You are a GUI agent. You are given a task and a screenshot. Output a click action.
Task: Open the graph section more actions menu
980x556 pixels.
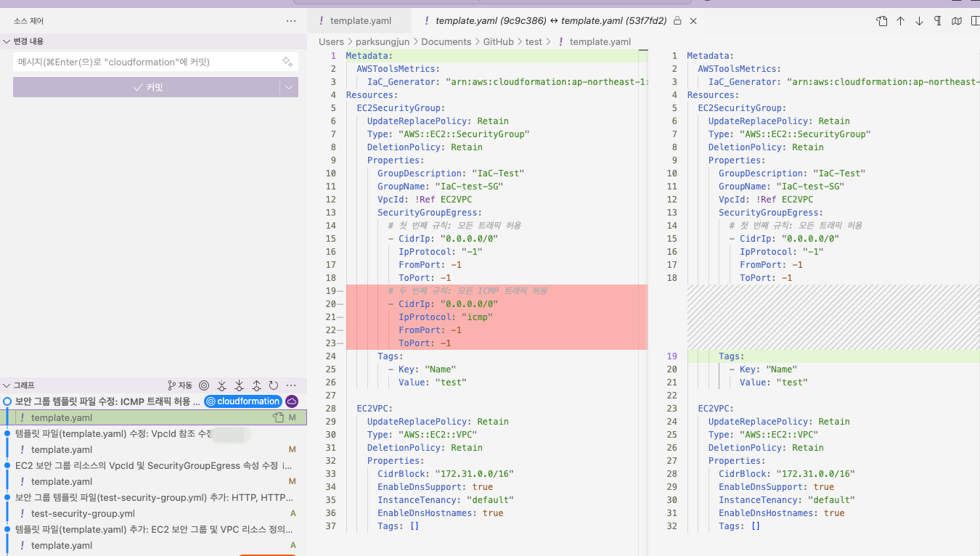[x=291, y=385]
